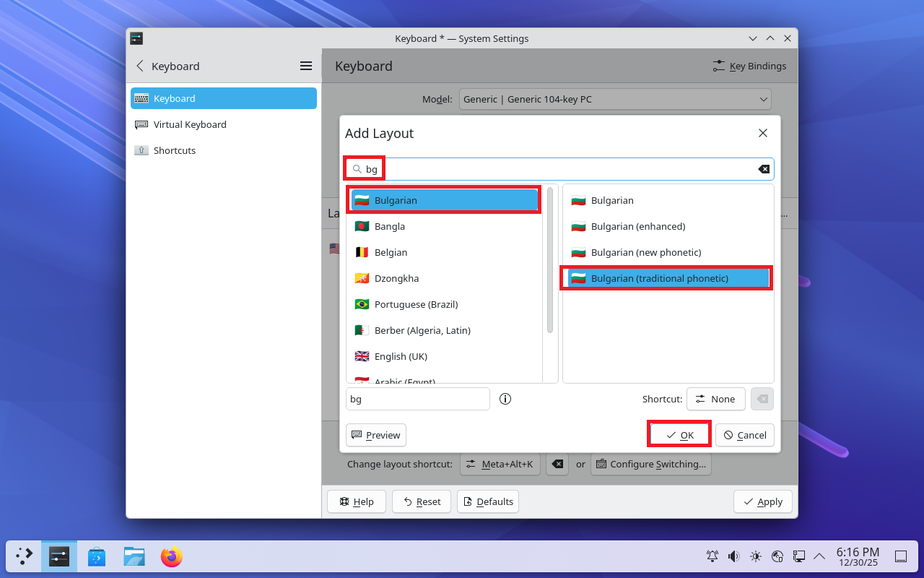Screen dimensions: 924x578
Task: Open the file manager from the taskbar
Action: click(x=134, y=556)
